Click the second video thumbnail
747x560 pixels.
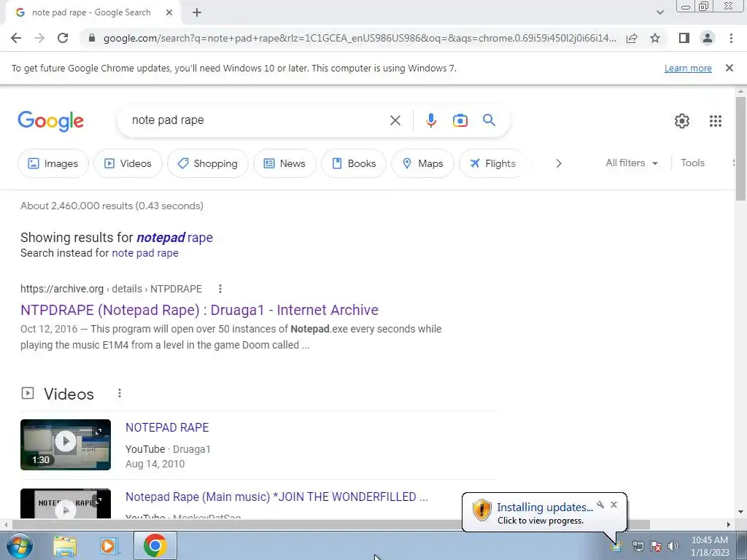pos(65,503)
